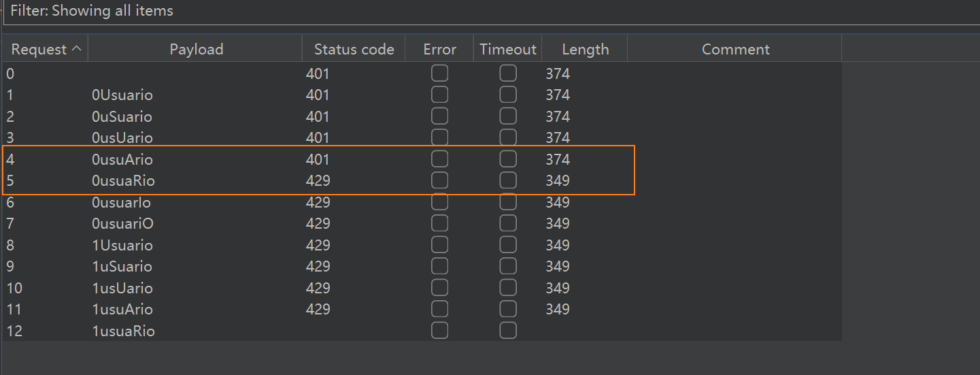Sort results by Length column

(585, 50)
